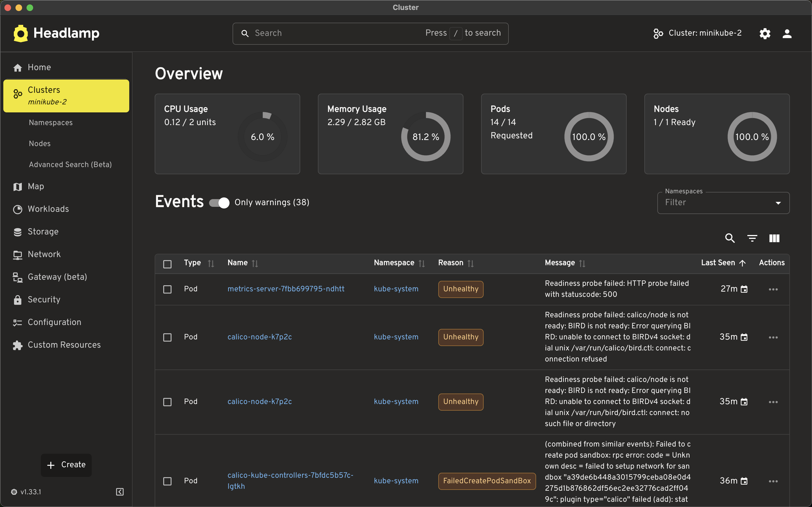Viewport: 812px width, 507px height.
Task: Open actions menu for metrics-server event
Action: [x=773, y=289]
